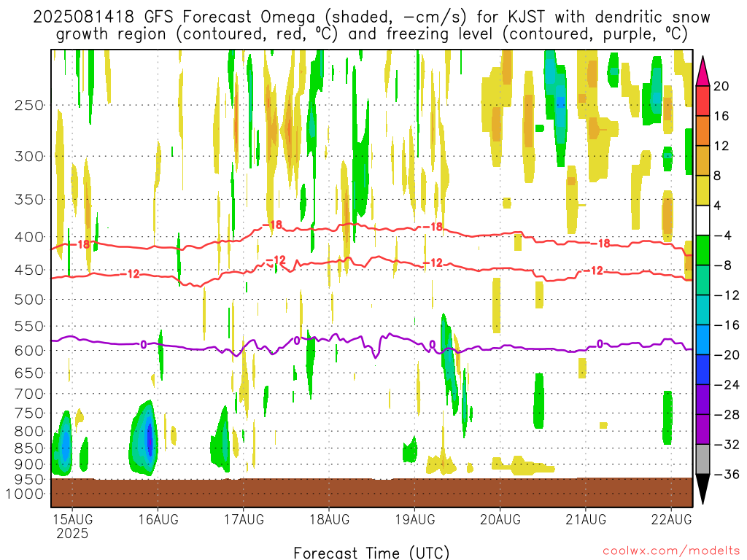The width and height of the screenshot is (747, 560).
Task: Click the brown ground layer below 950
Action: (x=371, y=492)
